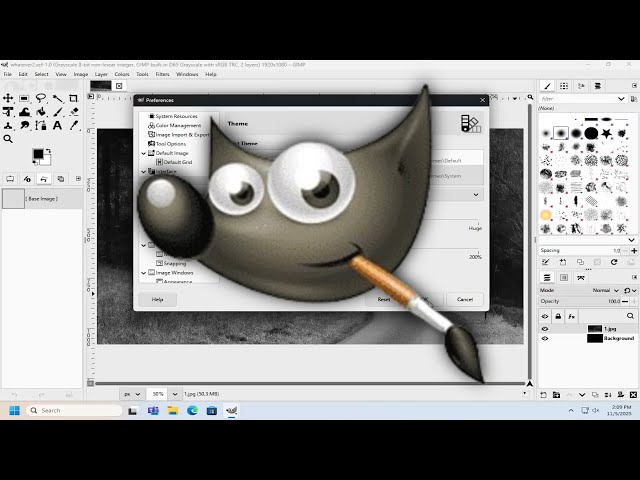Image resolution: width=640 pixels, height=480 pixels.
Task: Reset colors to default black and white
Action: pos(35,162)
